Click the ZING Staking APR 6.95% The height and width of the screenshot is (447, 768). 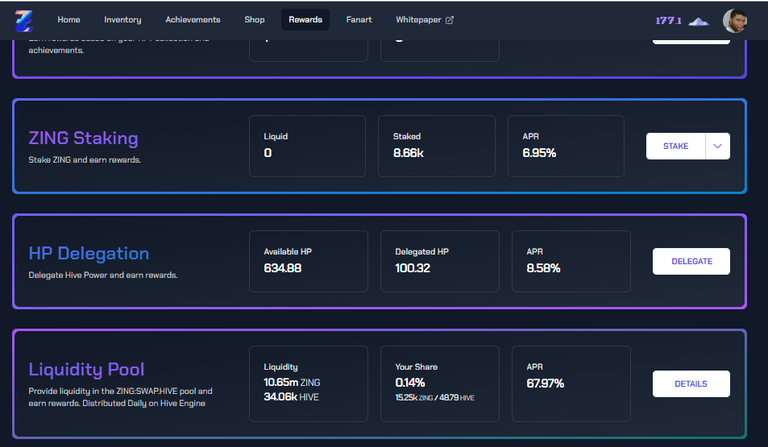point(539,153)
